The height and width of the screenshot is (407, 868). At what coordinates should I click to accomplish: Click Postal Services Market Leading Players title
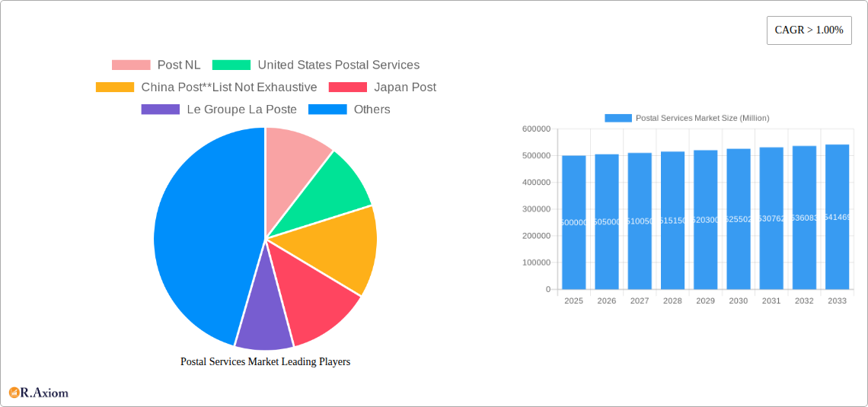[265, 361]
